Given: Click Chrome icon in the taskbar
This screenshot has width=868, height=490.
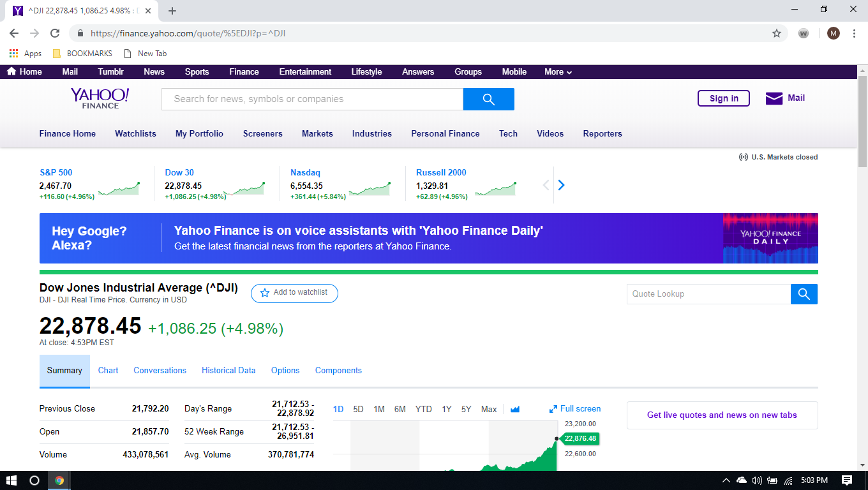Looking at the screenshot, I should click(59, 480).
